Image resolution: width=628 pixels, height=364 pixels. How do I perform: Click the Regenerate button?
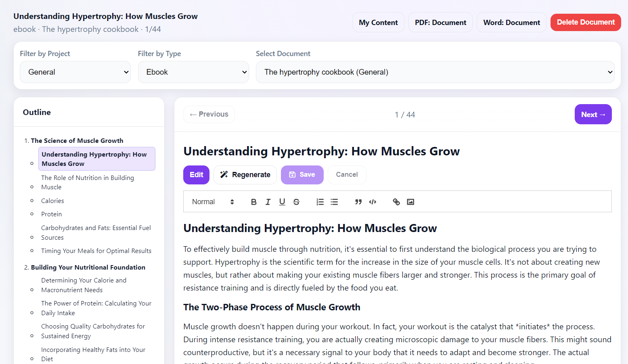click(245, 175)
